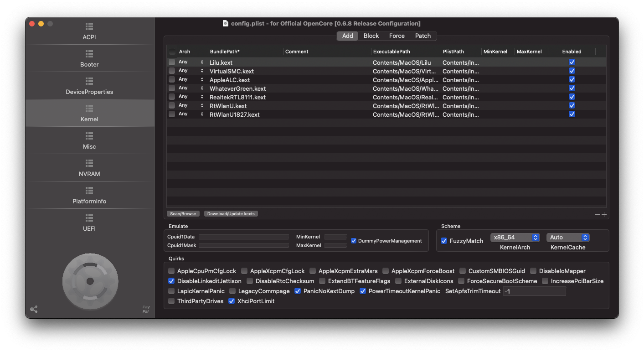Image resolution: width=644 pixels, height=352 pixels.
Task: Open the ACPI section icon
Action: [x=89, y=27]
